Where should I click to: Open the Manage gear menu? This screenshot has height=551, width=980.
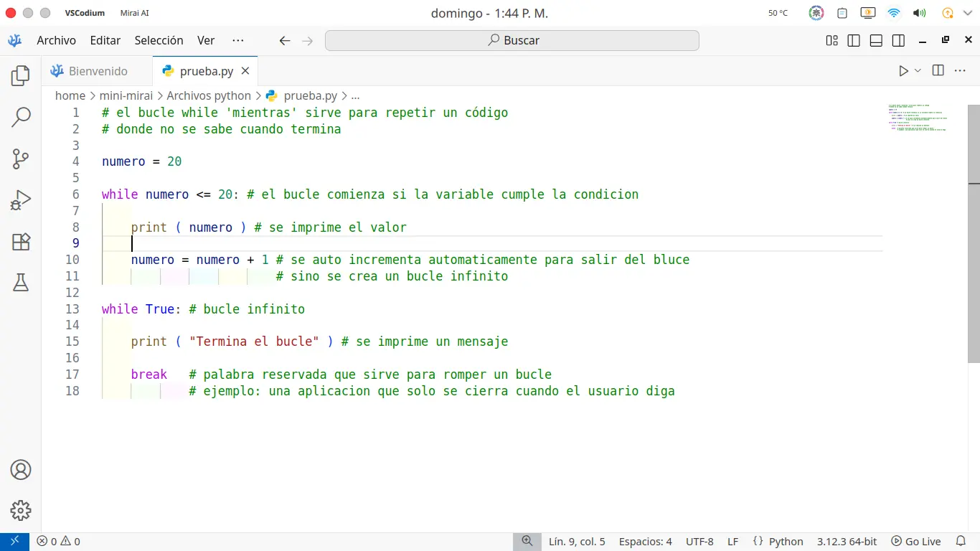(21, 511)
